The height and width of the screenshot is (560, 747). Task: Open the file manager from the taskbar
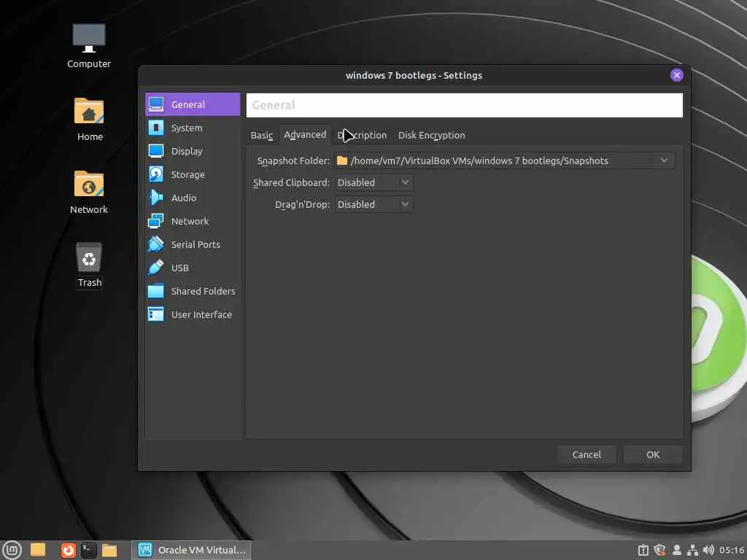pos(109,550)
